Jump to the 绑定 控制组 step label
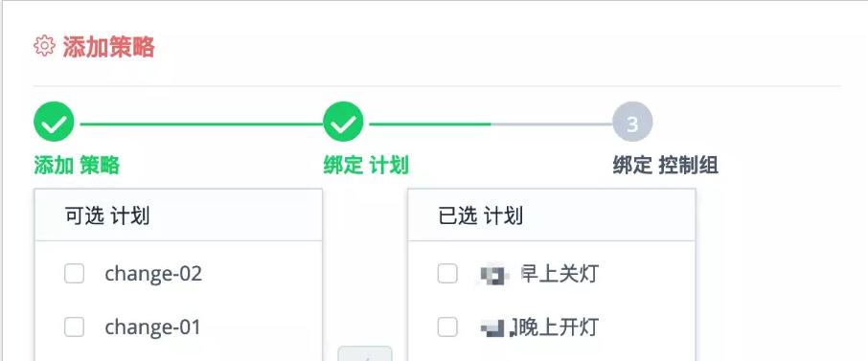 (x=666, y=165)
